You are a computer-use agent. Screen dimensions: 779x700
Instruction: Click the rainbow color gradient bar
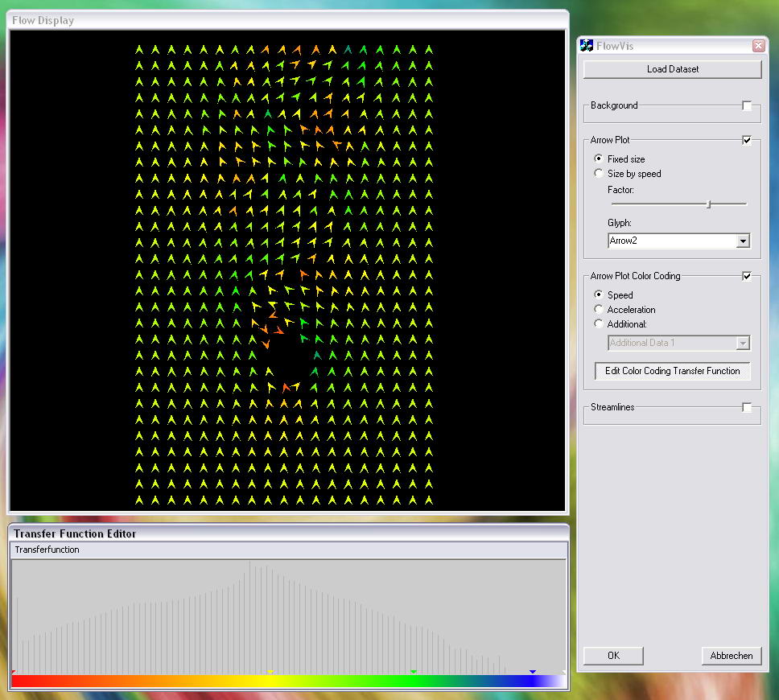pyautogui.click(x=289, y=681)
